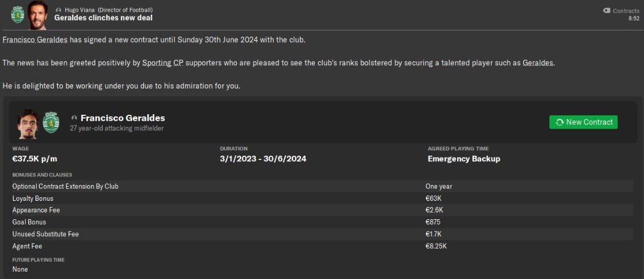Click the Contracts tag icon
Image resolution: width=644 pixels, height=279 pixels.
click(606, 10)
